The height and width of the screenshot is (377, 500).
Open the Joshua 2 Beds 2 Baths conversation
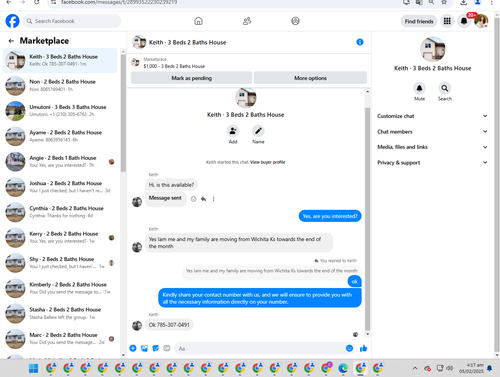coord(60,187)
